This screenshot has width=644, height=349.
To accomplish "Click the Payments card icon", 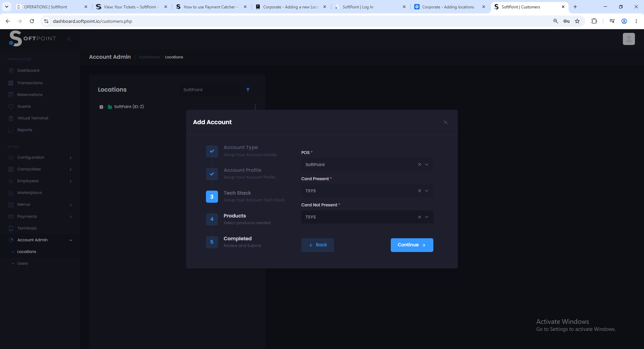I will click(x=11, y=216).
